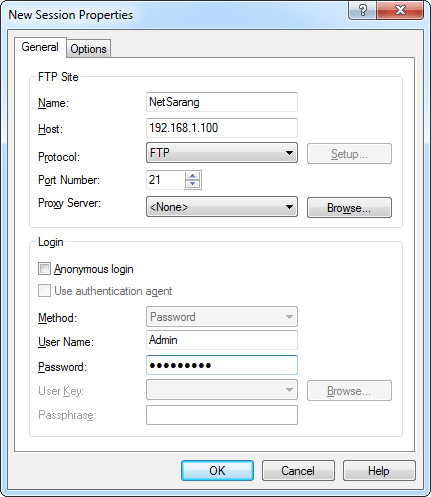This screenshot has height=497, width=431.
Task: Click the User Name field with Admin
Action: click(222, 340)
